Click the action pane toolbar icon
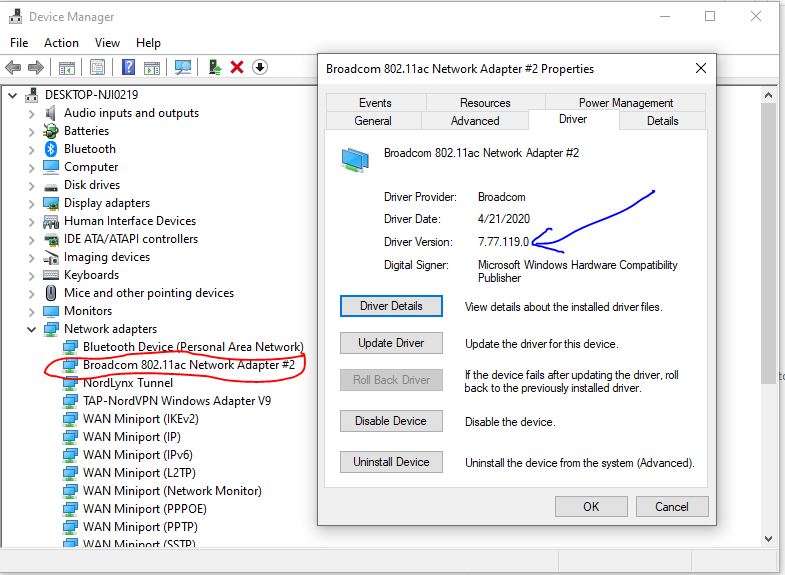Viewport: 785px width, 575px height. tap(152, 67)
